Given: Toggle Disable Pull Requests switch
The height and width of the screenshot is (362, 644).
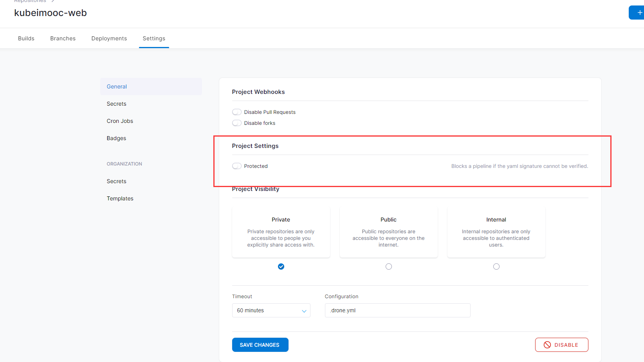Looking at the screenshot, I should click(x=237, y=112).
